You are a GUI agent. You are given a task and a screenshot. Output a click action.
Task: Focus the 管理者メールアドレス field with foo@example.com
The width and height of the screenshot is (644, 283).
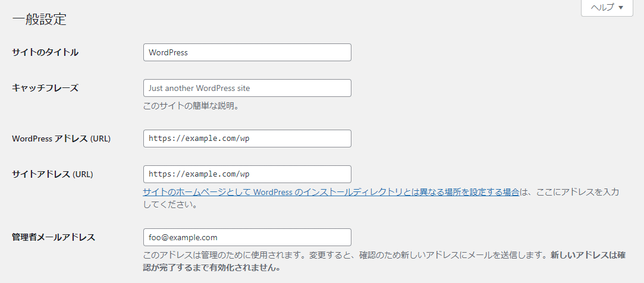click(247, 237)
